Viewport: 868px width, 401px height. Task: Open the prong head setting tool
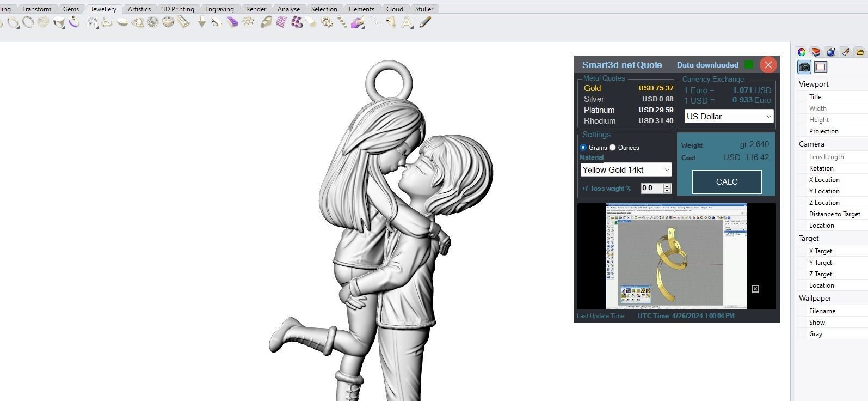pyautogui.click(x=92, y=22)
